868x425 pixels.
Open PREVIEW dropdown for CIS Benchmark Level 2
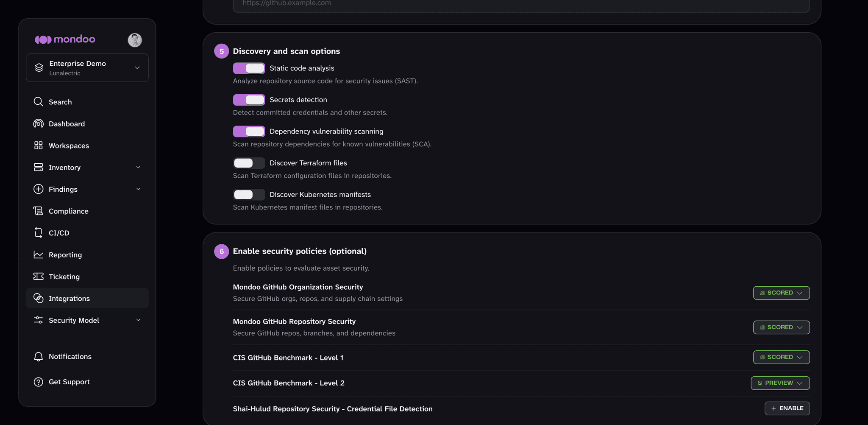(x=780, y=383)
